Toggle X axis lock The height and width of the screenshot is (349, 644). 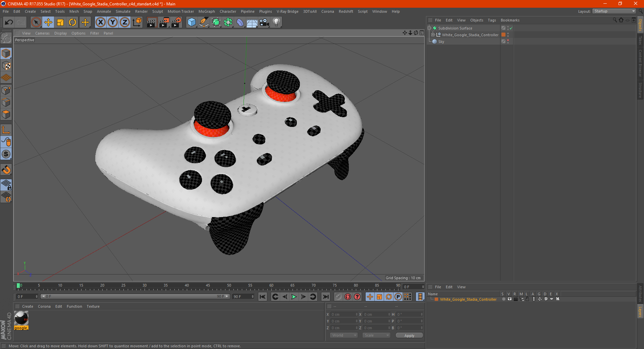(100, 22)
